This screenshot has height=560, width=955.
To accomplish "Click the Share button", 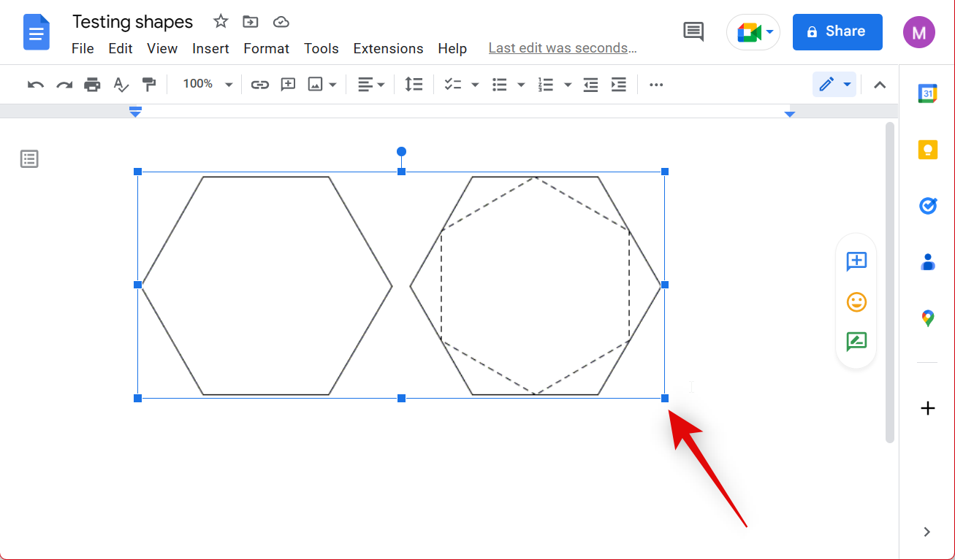I will coord(837,31).
